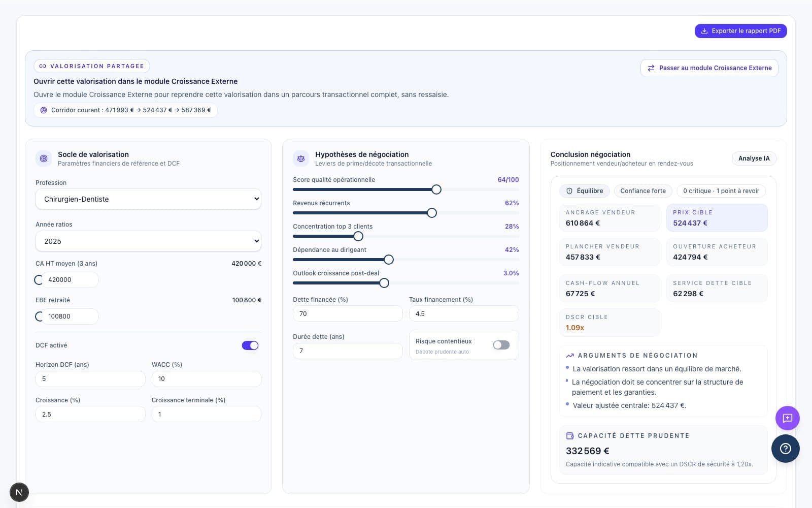
Task: Click the shield icon in Équilibre badge
Action: [x=569, y=191]
